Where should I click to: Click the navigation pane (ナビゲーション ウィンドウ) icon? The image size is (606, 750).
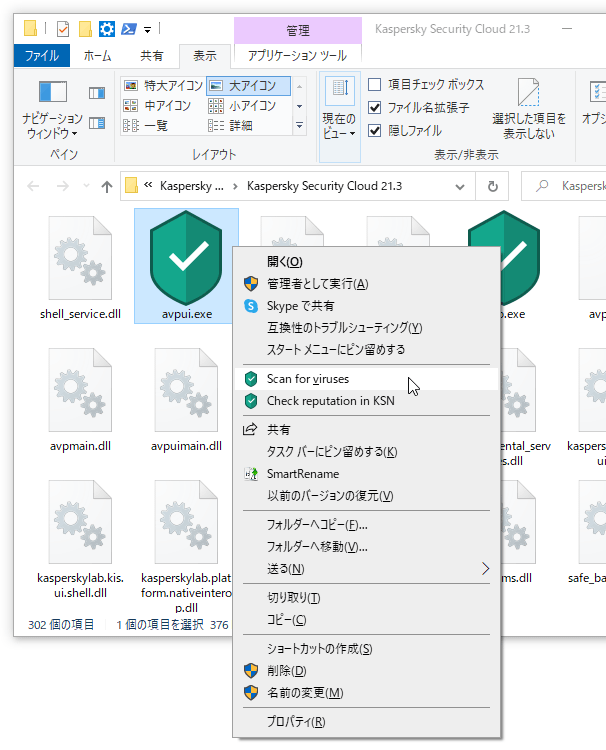point(53,91)
